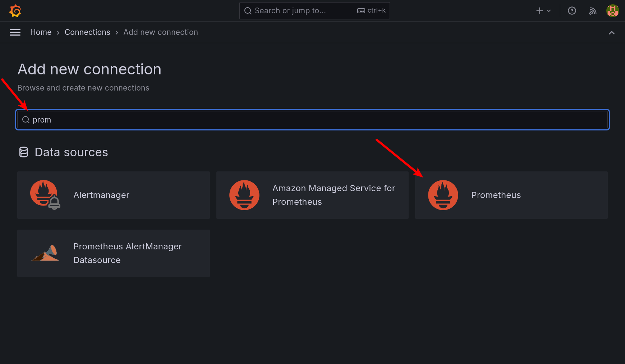Select the Prometheus data source card

[x=511, y=195]
